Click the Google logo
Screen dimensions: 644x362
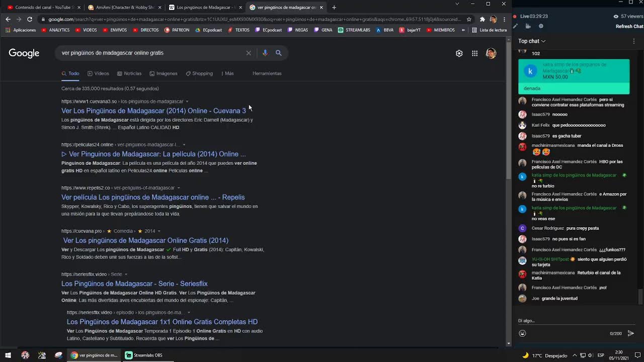pos(24,53)
